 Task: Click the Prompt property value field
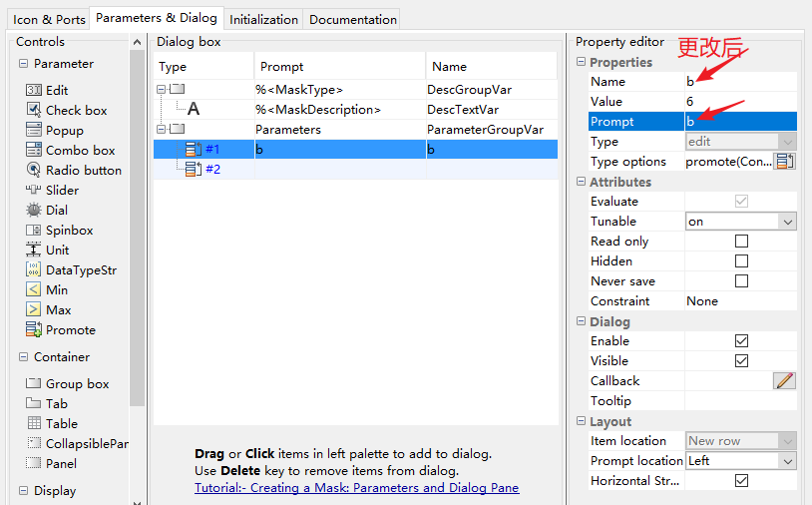(x=740, y=122)
